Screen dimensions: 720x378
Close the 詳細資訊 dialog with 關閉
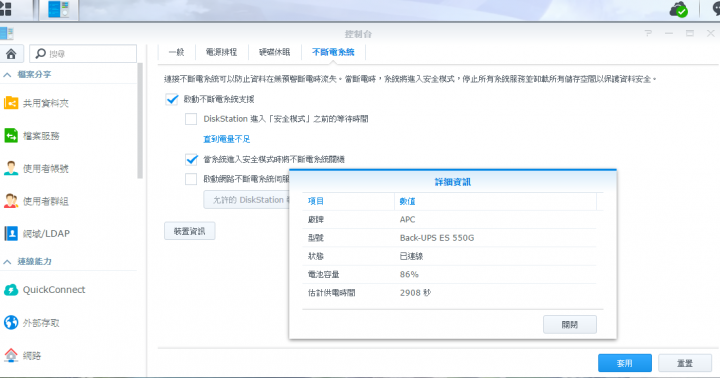point(570,325)
